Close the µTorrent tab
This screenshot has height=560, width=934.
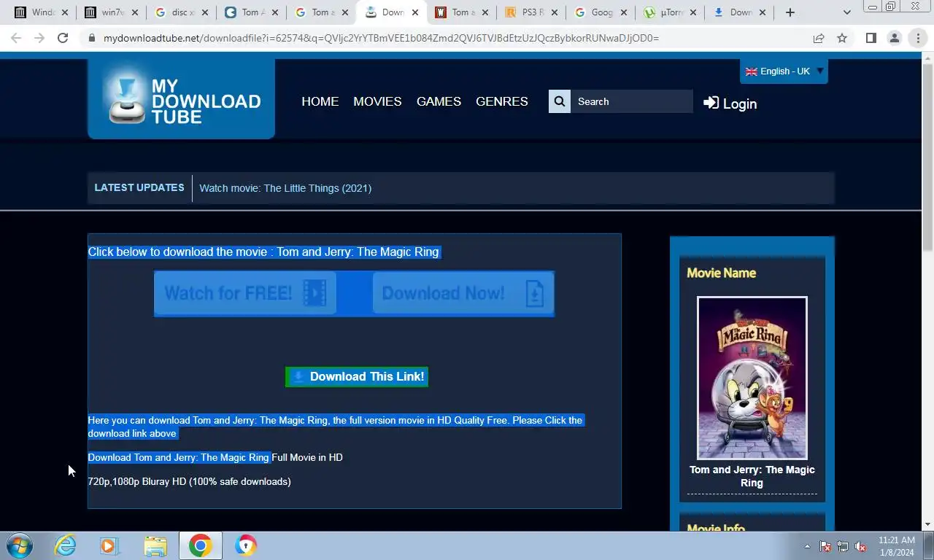[692, 12]
